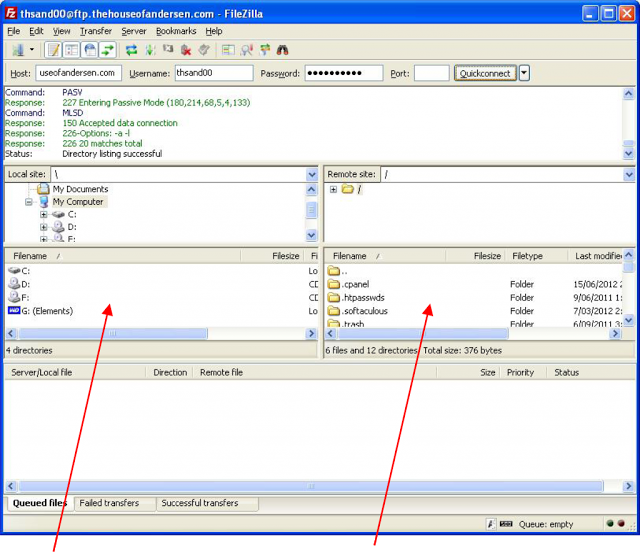Expand the remote root folder node
The height and width of the screenshot is (552, 640).
tap(333, 189)
